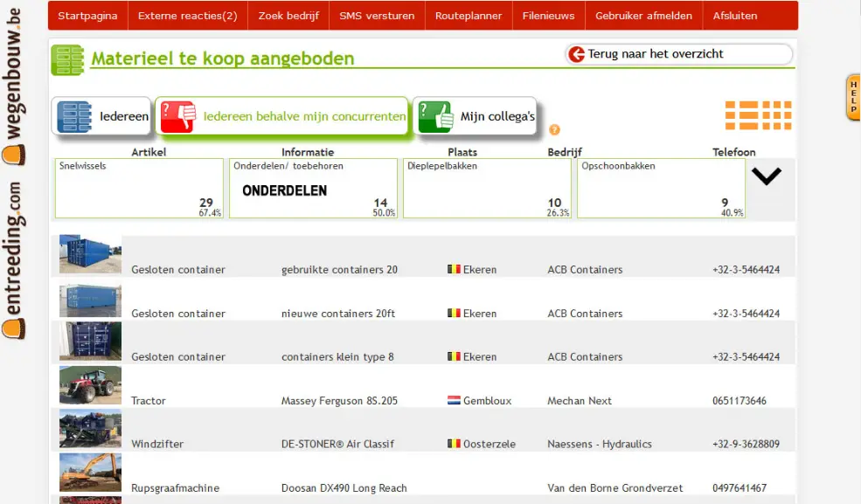Click the Opschoonbakken category tile
The width and height of the screenshot is (861, 504).
pos(661,188)
